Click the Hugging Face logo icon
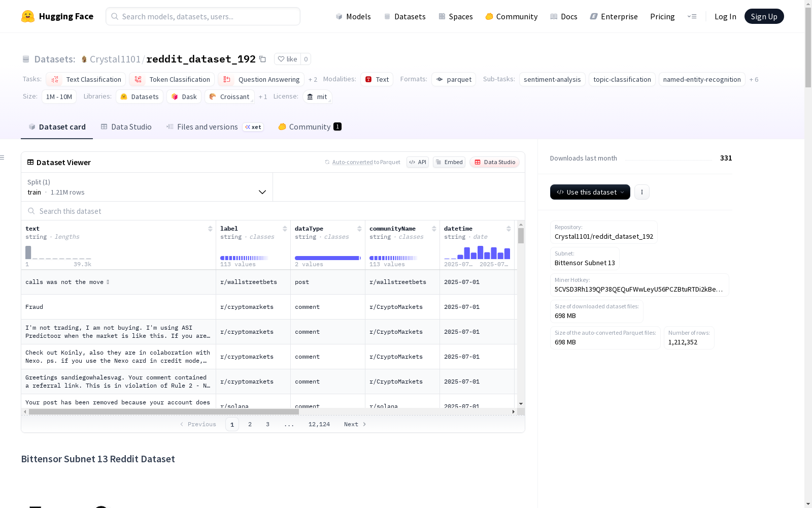Image resolution: width=812 pixels, height=508 pixels. point(28,16)
